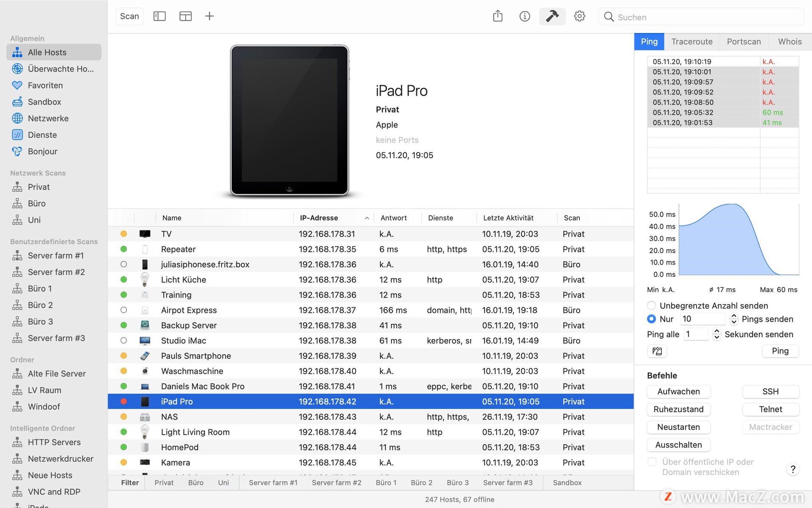
Task: Toggle the hammer tools panel icon
Action: 552,17
